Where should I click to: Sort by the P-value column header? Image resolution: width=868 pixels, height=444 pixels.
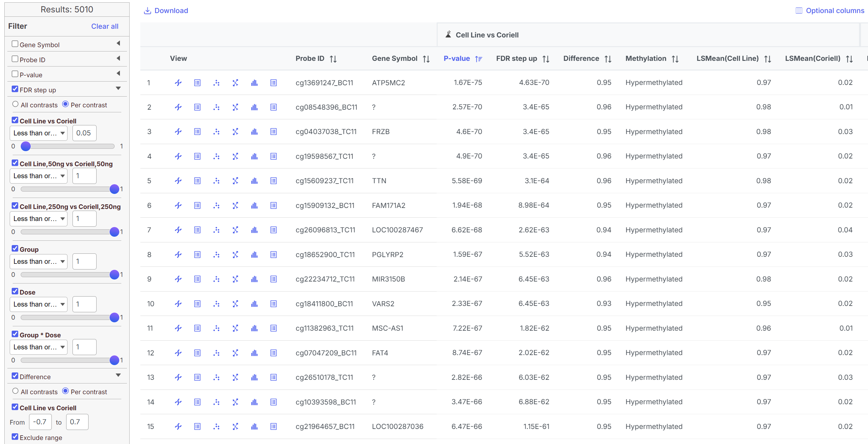(x=456, y=59)
